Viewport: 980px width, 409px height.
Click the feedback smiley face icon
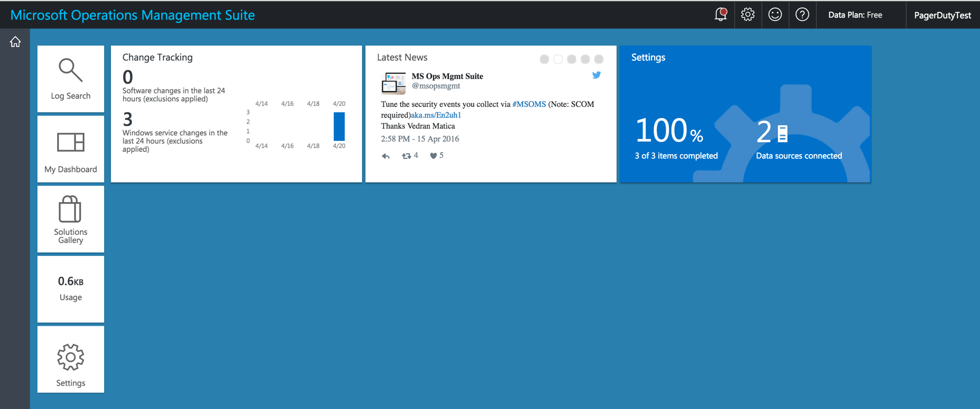[775, 14]
